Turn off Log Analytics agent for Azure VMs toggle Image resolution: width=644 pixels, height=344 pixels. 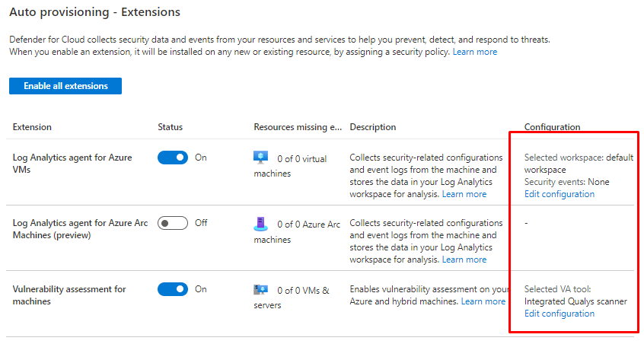point(173,158)
